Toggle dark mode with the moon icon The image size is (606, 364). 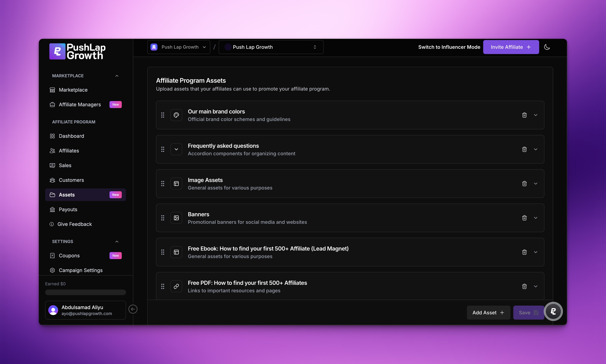tap(547, 47)
